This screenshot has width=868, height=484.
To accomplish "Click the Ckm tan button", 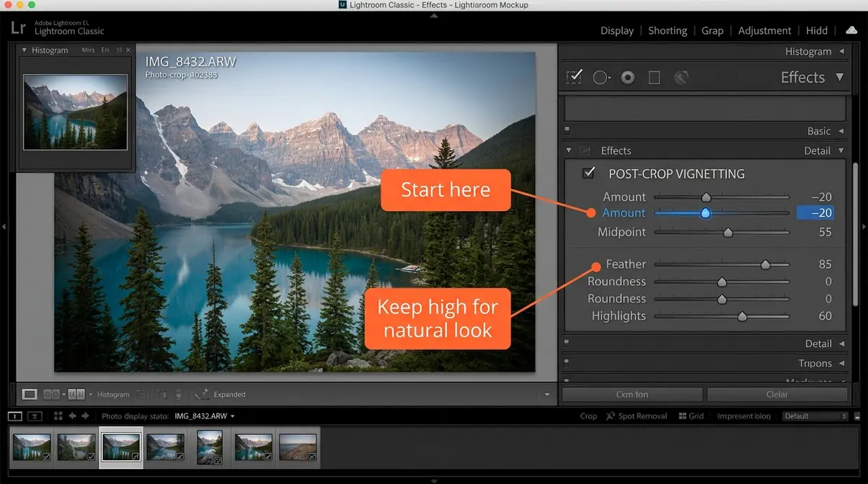I will 632,394.
